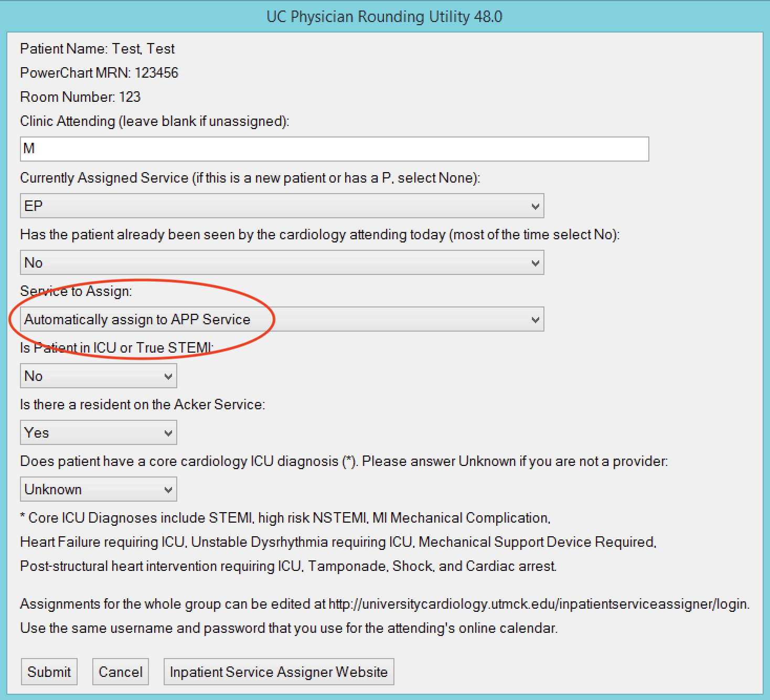Click the Clinic Attending text field
The image size is (770, 700).
(334, 149)
